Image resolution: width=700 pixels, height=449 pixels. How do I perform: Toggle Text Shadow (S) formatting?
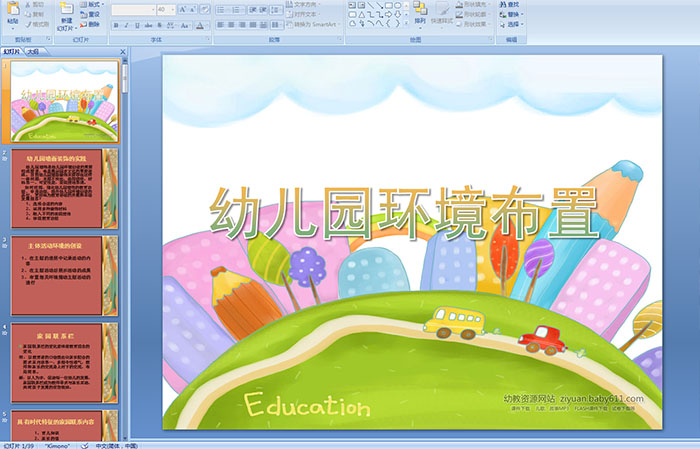(x=159, y=25)
